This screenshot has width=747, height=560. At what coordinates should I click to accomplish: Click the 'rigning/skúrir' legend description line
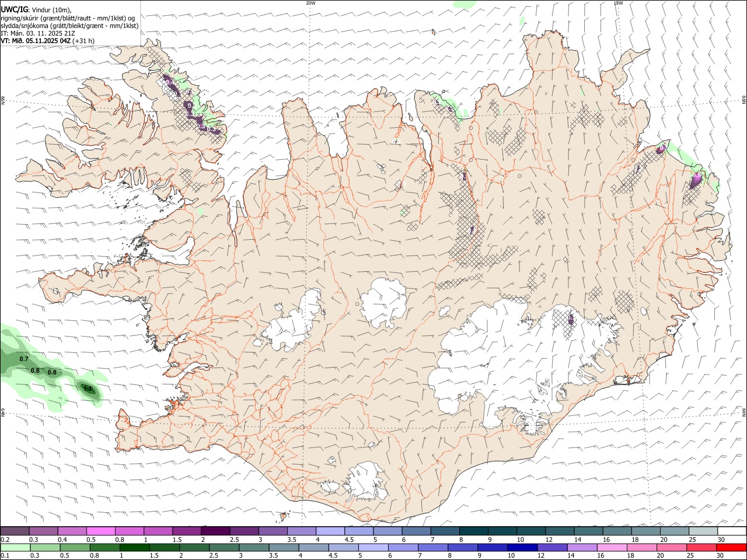(68, 18)
